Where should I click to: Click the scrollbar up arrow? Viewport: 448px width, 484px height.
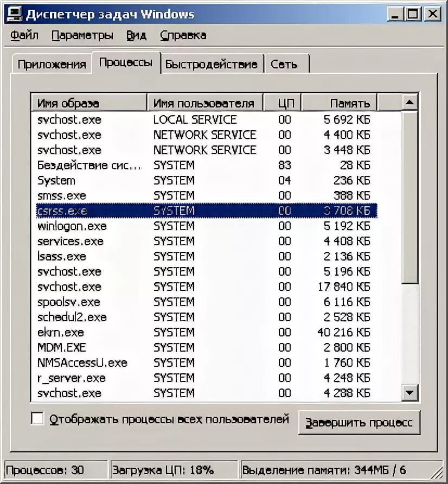pyautogui.click(x=409, y=102)
